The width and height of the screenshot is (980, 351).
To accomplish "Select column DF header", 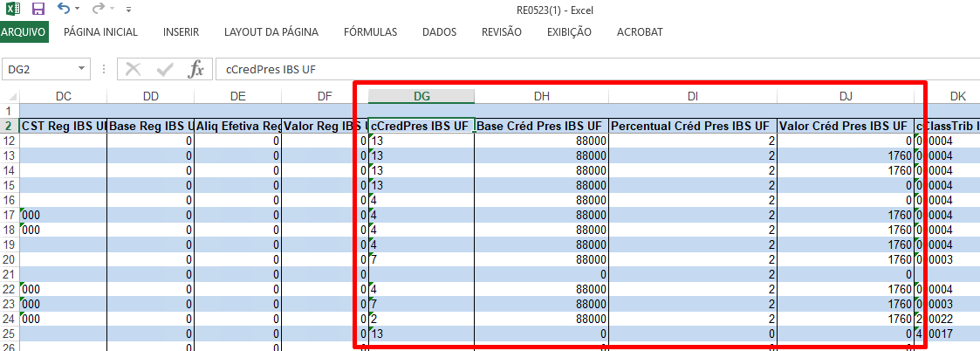I will [x=325, y=96].
